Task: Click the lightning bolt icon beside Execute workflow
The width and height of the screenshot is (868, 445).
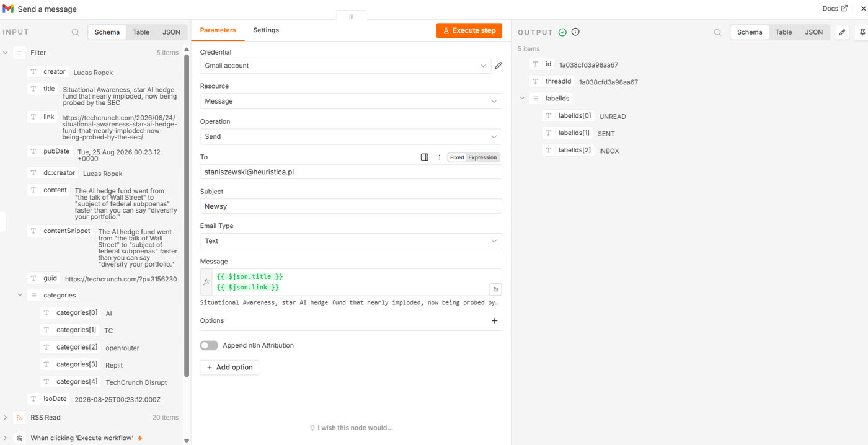Action: 140,438
